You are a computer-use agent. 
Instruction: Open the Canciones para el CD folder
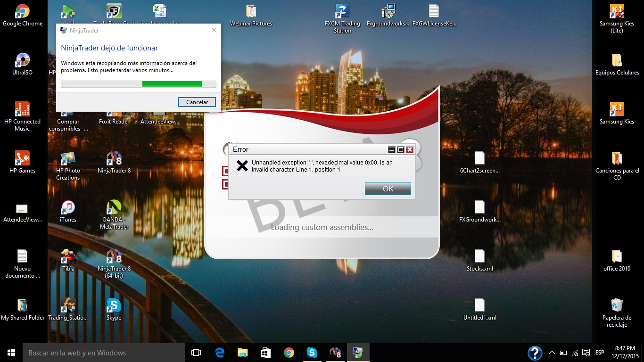(x=617, y=166)
